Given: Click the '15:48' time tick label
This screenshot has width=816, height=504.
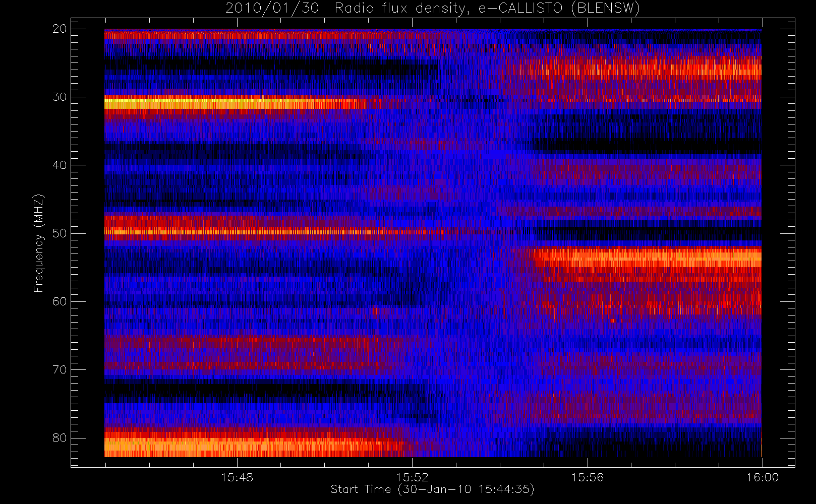Looking at the screenshot, I should [x=237, y=477].
